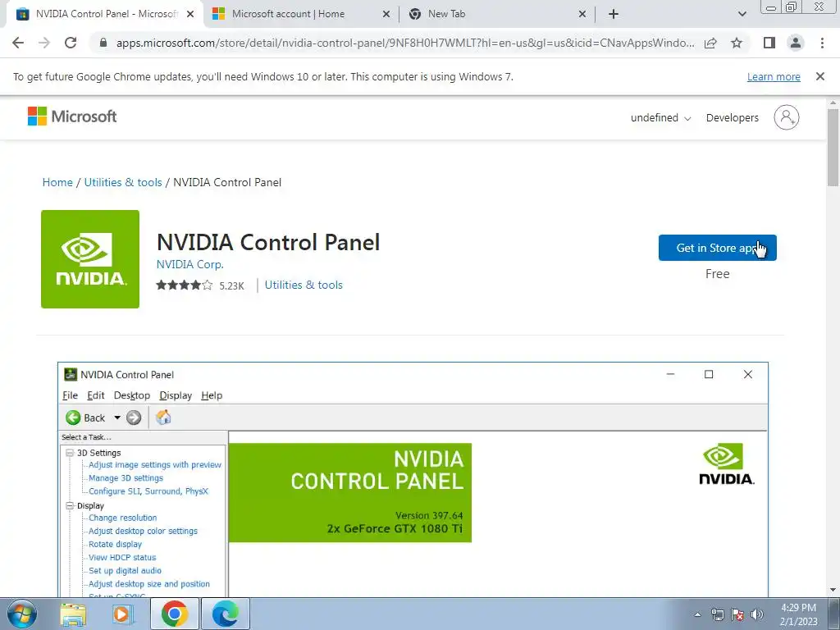840x630 pixels.
Task: Click the volume speaker tray icon
Action: tap(757, 614)
